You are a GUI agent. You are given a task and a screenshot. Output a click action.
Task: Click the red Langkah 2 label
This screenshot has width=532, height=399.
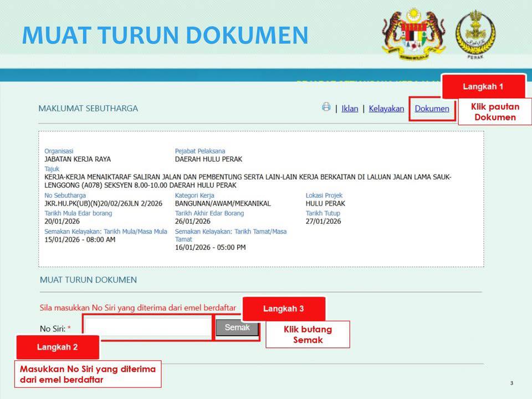coord(58,347)
